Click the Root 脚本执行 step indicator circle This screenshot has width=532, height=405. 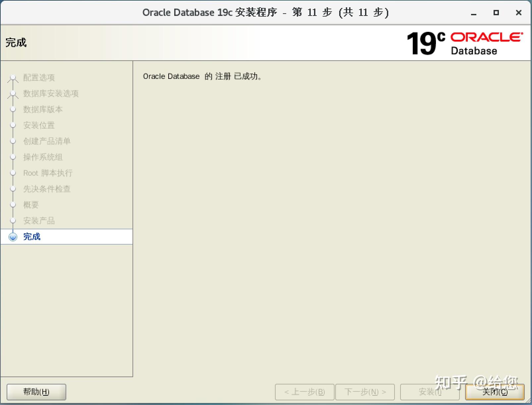coord(13,173)
